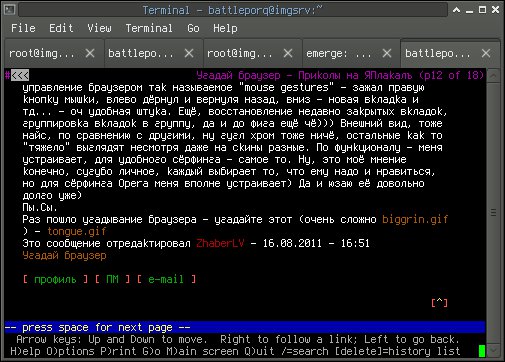Image resolution: width=505 pixels, height=362 pixels.
Task: Open the ZhaberLV user link
Action: (x=220, y=243)
